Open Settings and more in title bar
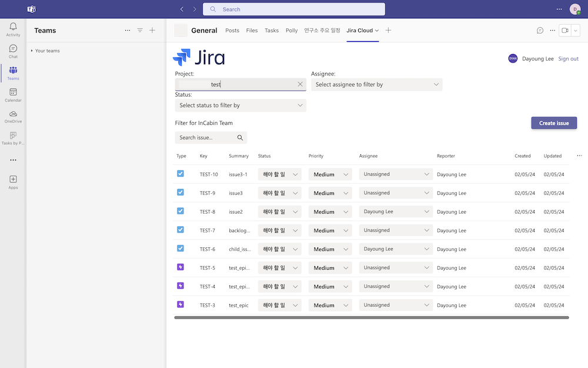 (x=559, y=9)
